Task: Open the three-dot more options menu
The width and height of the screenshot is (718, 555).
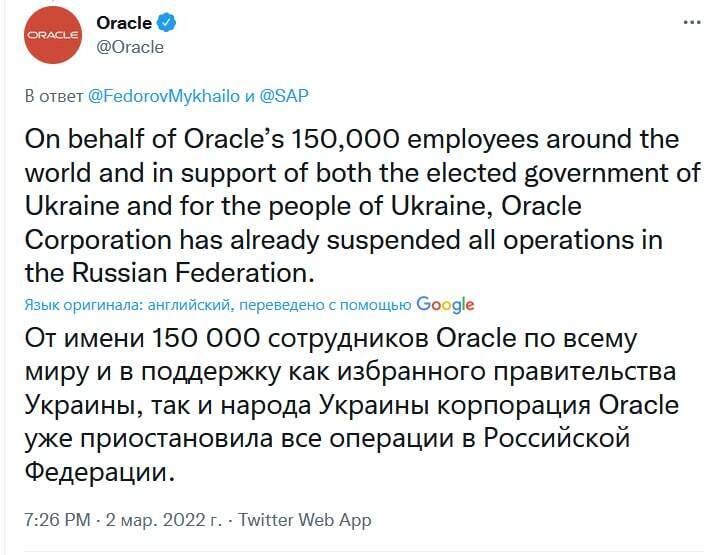Action: tap(690, 22)
